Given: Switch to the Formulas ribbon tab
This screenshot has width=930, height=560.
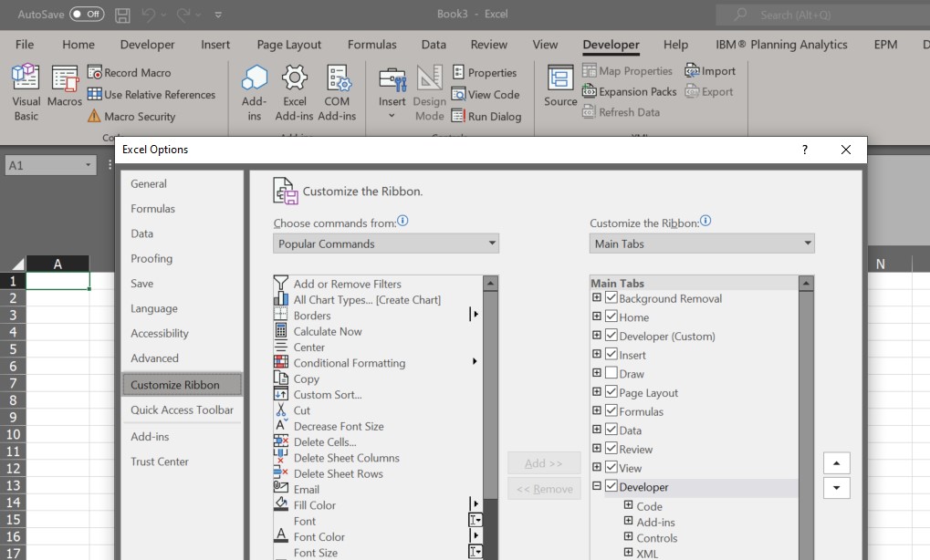Looking at the screenshot, I should coord(371,44).
